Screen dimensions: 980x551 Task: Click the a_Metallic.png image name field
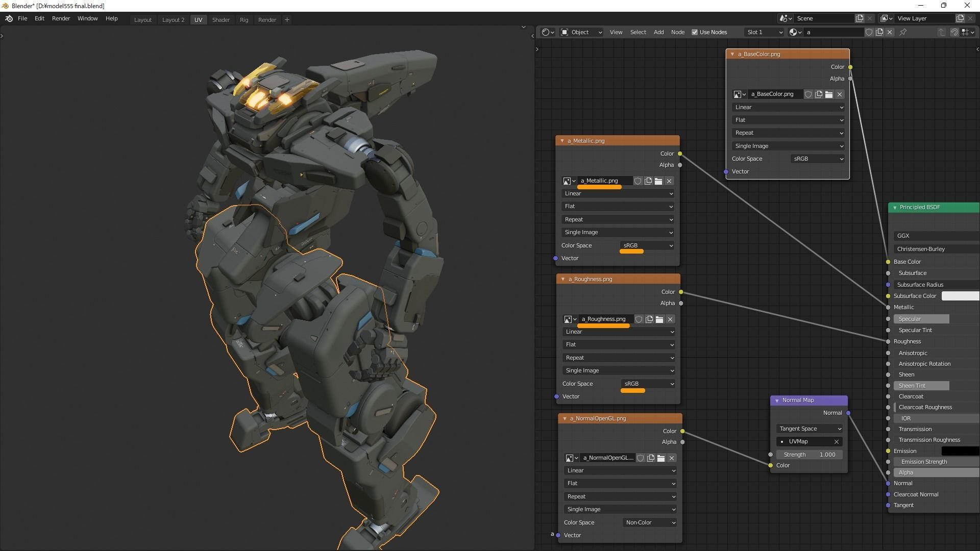[x=605, y=181]
